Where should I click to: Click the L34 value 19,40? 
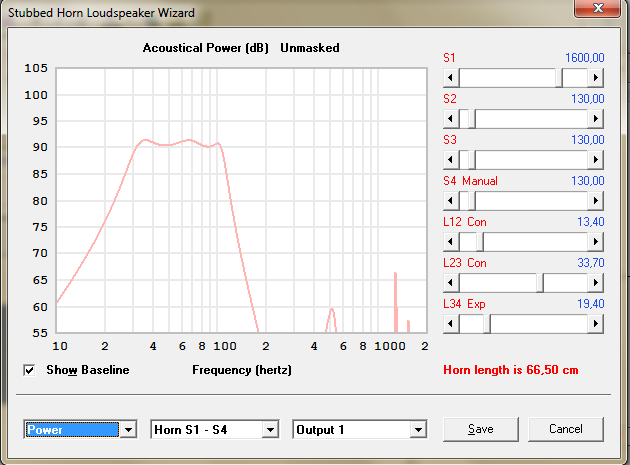point(591,304)
